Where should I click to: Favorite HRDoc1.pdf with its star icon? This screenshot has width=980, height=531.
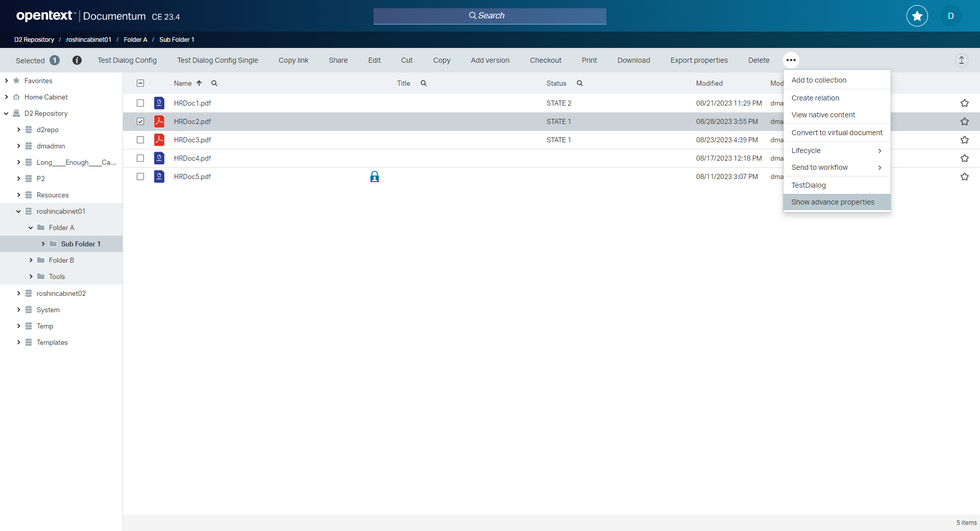[965, 103]
